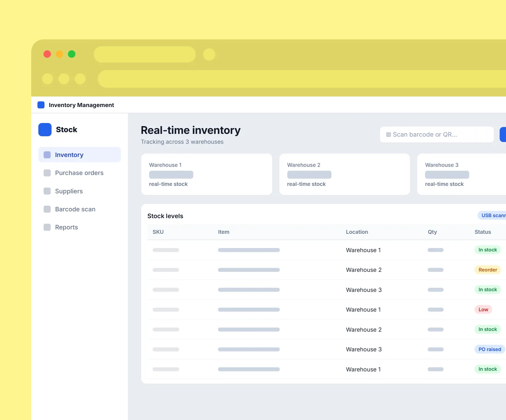Viewport: 506px width, 420px height.
Task: Open the Warehouse 3 stock card
Action: (x=462, y=174)
